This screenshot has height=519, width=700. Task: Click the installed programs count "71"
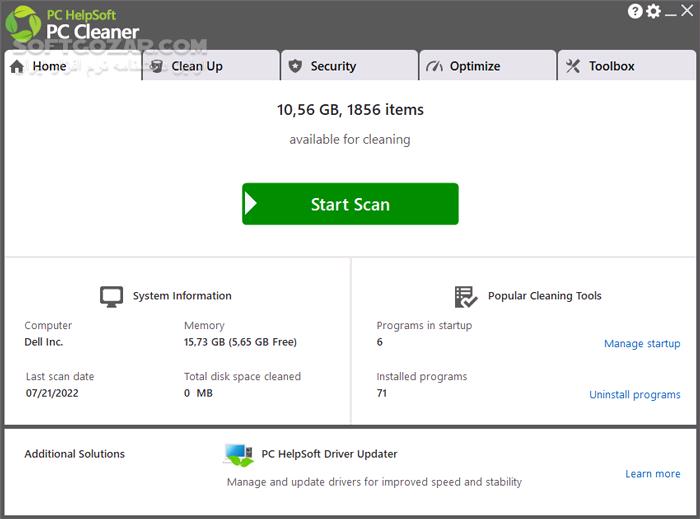[382, 393]
